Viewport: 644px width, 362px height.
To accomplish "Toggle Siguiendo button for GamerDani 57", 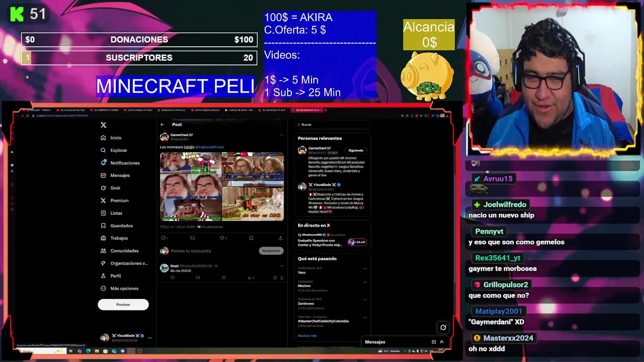I will click(356, 150).
